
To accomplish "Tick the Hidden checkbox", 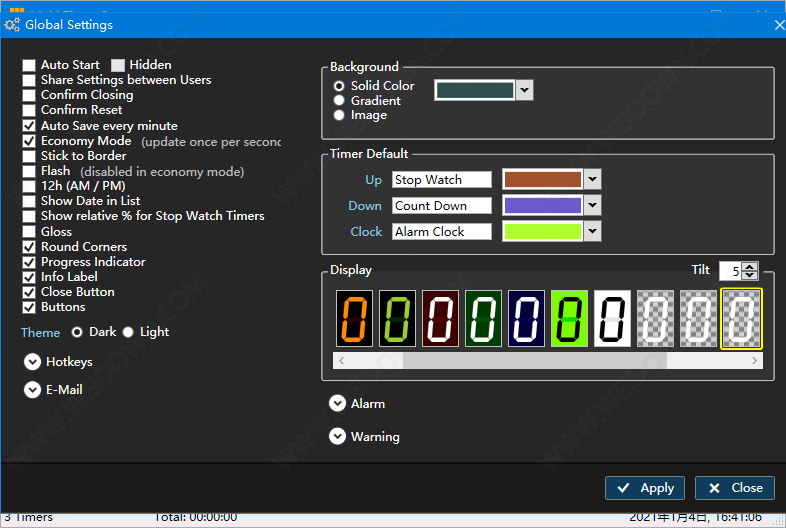I will 118,65.
